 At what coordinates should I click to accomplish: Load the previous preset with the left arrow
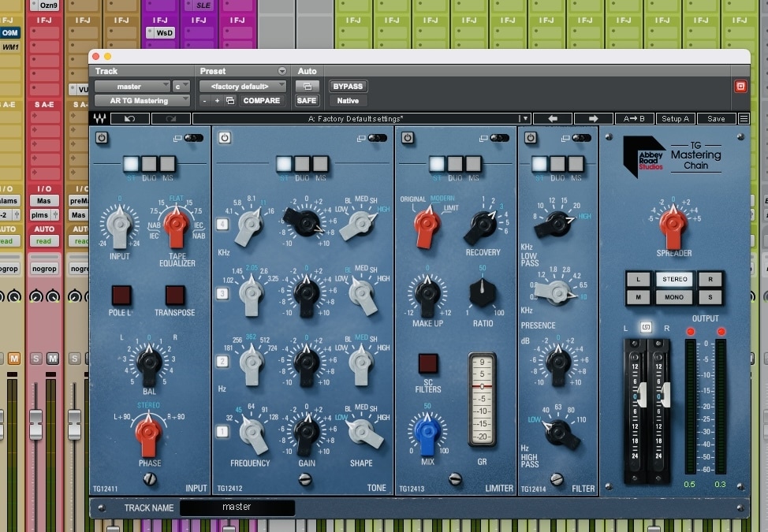[x=553, y=119]
